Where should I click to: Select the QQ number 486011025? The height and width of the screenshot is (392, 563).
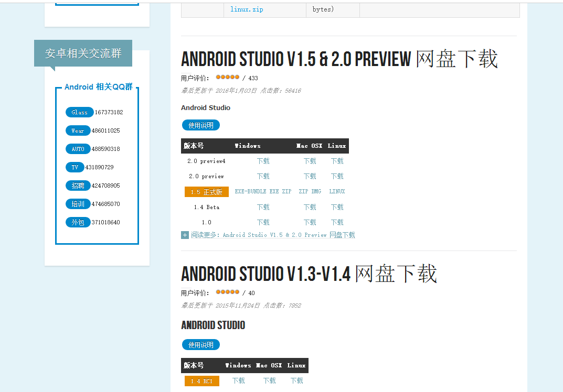coord(105,130)
